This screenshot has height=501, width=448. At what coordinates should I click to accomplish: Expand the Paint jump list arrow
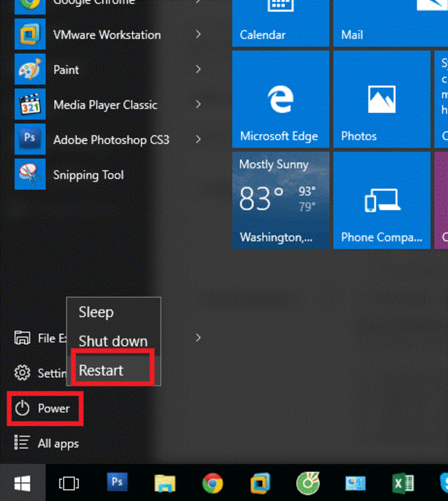(x=198, y=69)
